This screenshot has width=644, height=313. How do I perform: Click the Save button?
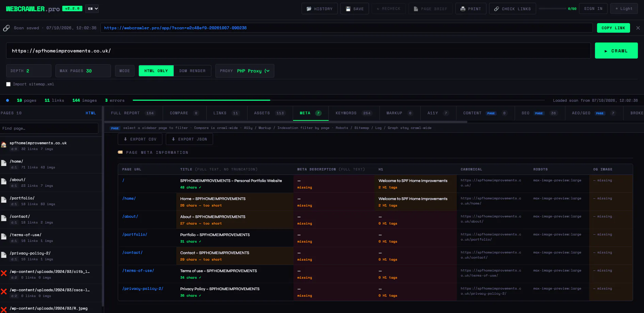(354, 9)
